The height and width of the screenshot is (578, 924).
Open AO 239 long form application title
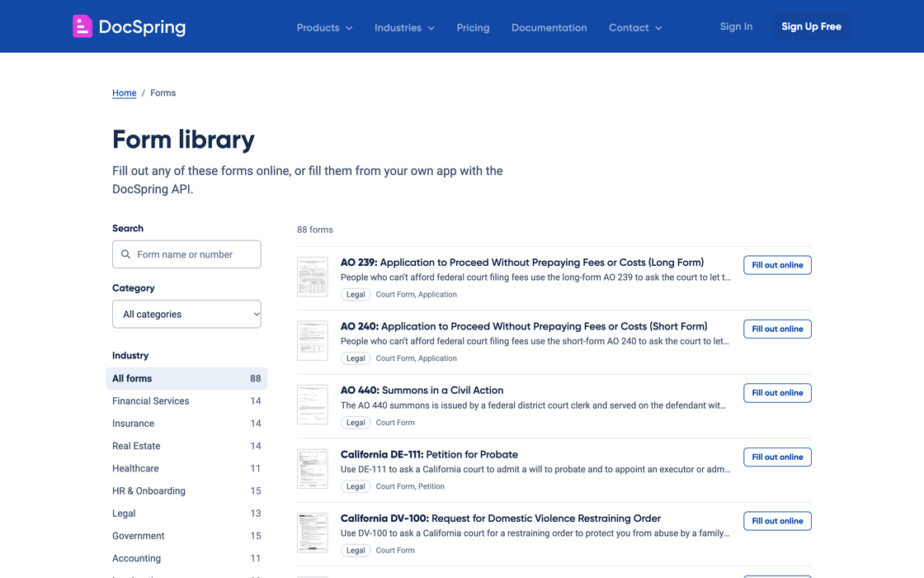click(522, 263)
